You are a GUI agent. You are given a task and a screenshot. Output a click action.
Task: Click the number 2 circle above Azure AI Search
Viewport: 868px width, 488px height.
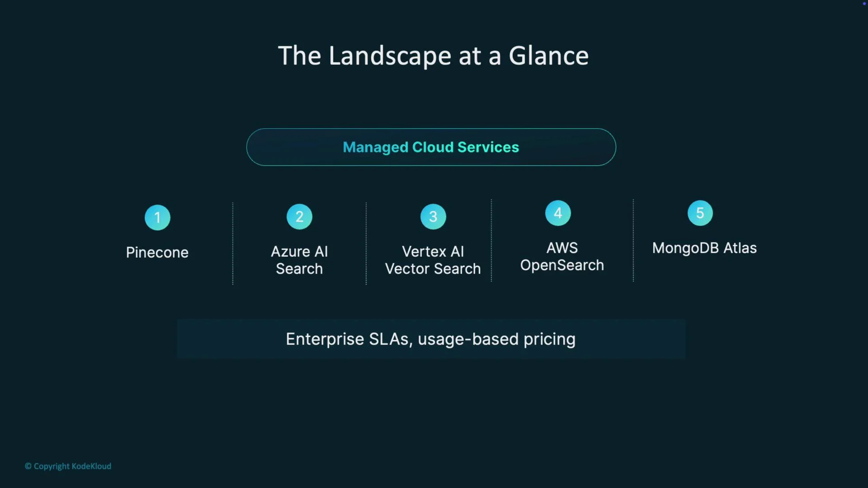pos(299,216)
